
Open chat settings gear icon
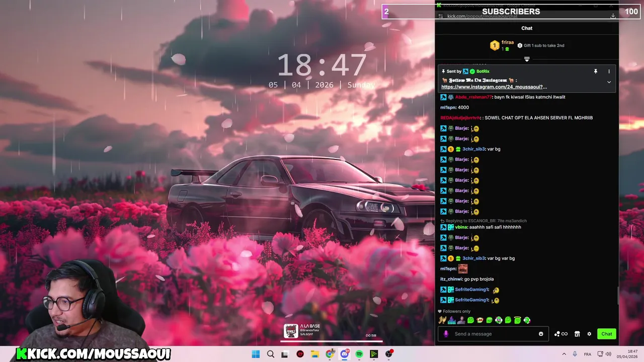click(589, 334)
